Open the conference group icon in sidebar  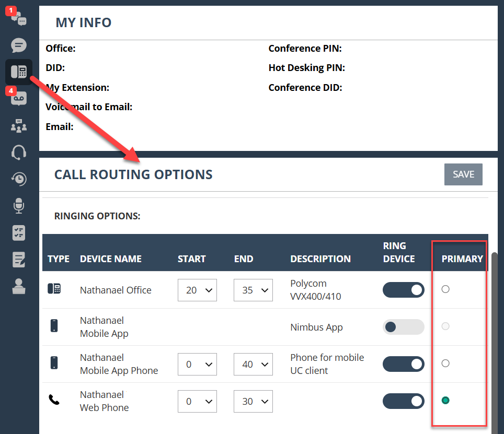click(19, 126)
